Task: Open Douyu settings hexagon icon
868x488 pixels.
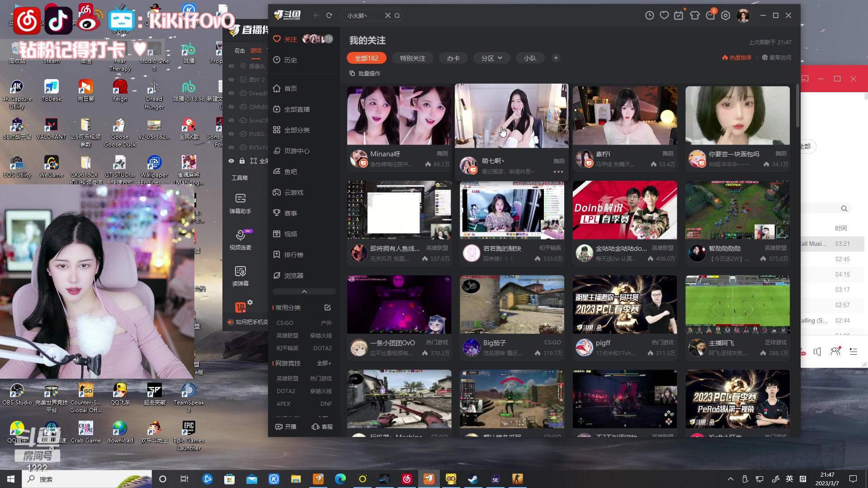Action: [726, 15]
